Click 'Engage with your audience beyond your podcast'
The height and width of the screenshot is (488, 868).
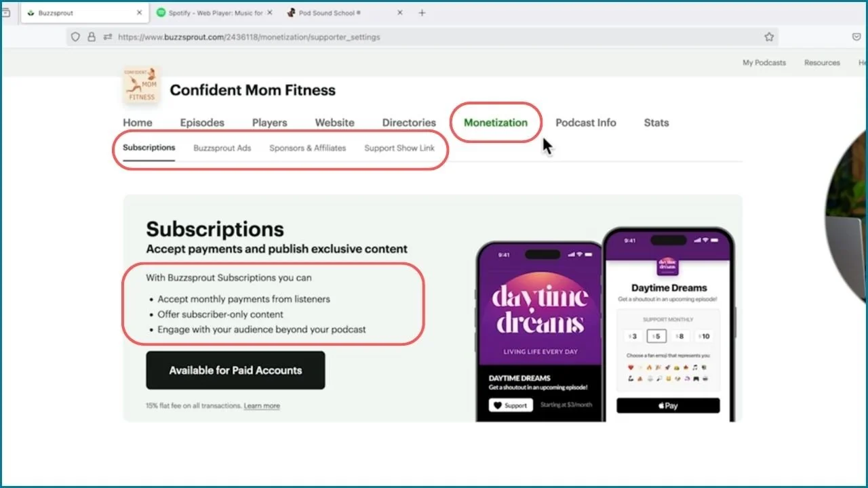point(262,329)
